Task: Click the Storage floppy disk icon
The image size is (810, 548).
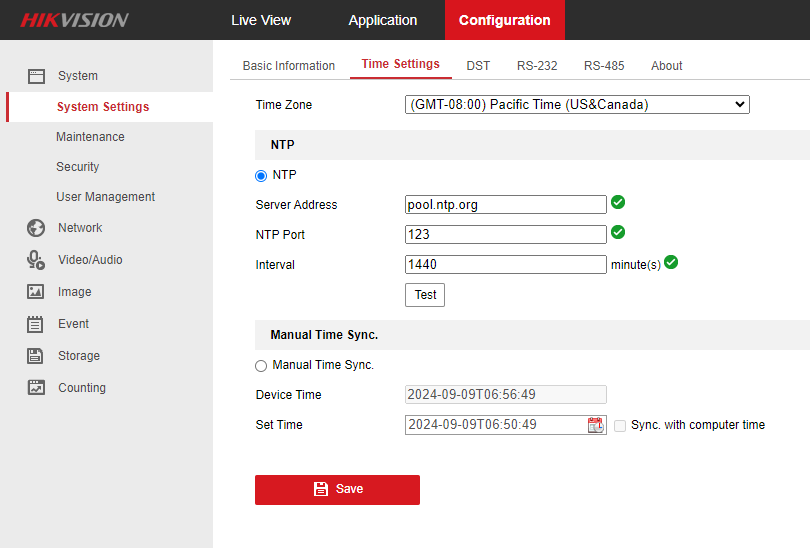Action: 36,356
